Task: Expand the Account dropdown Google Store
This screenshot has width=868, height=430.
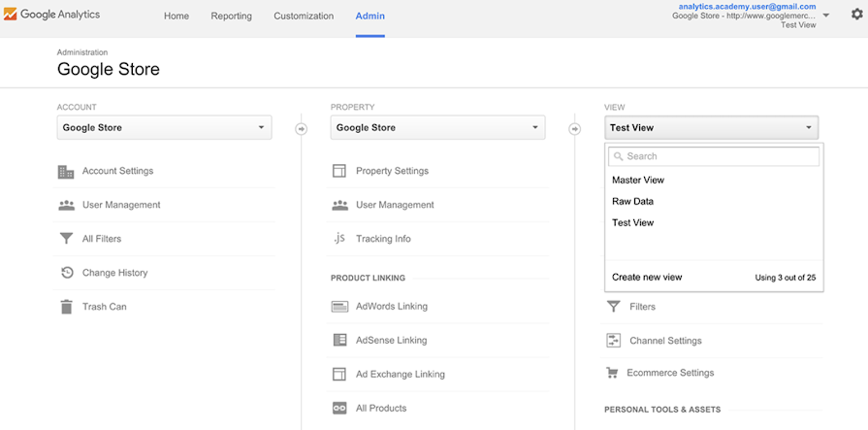Action: tap(164, 127)
